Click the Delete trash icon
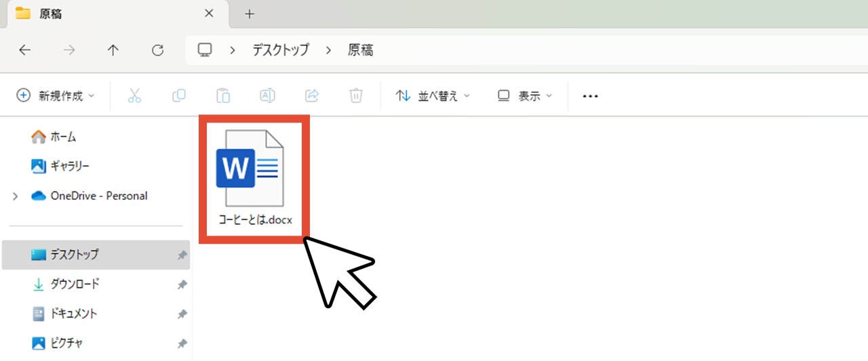868x361 pixels. pyautogui.click(x=356, y=95)
